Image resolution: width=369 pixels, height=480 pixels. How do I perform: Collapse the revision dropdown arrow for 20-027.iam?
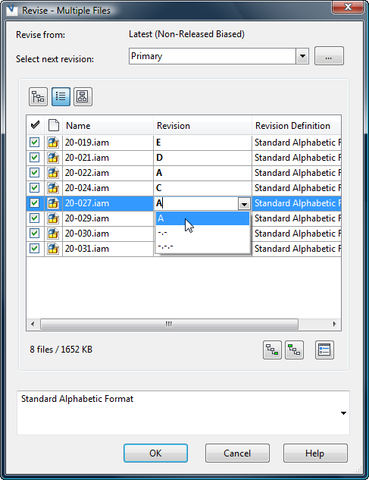point(244,203)
